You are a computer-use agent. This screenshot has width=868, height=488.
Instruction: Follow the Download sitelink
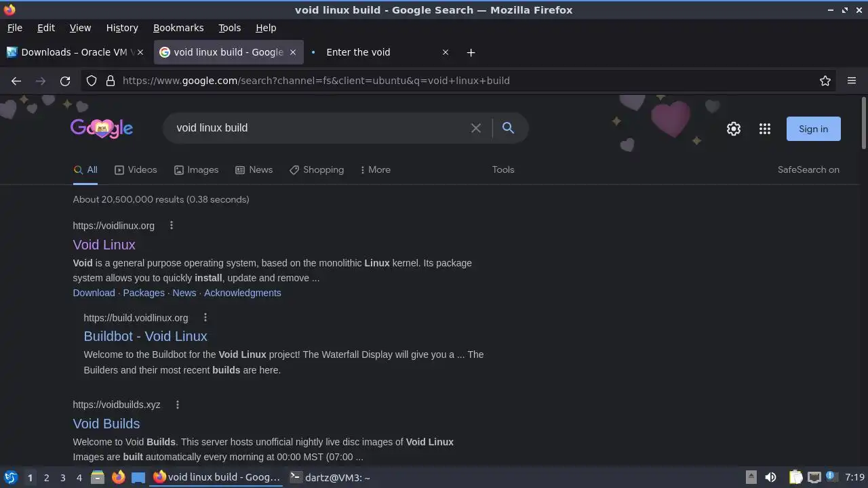click(94, 293)
